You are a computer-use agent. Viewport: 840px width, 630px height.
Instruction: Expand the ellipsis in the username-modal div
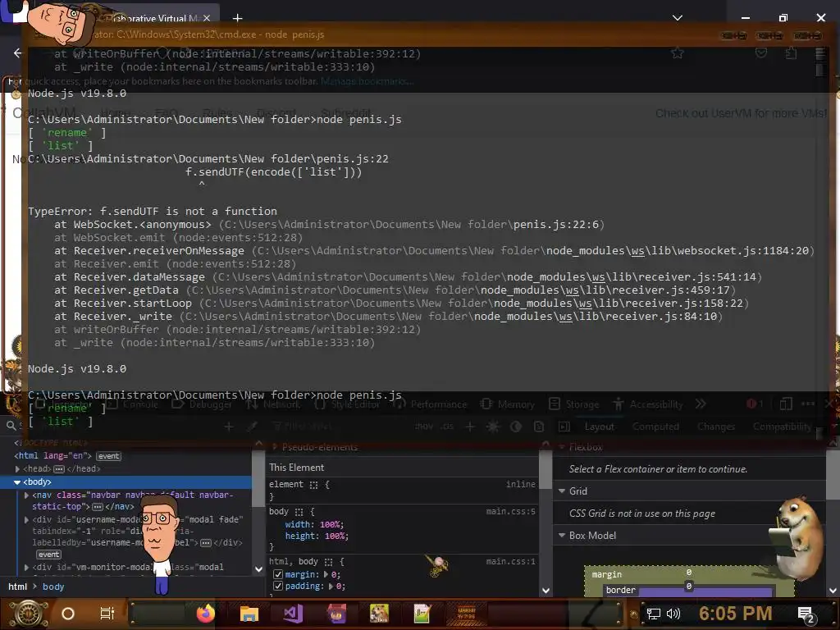tap(206, 543)
